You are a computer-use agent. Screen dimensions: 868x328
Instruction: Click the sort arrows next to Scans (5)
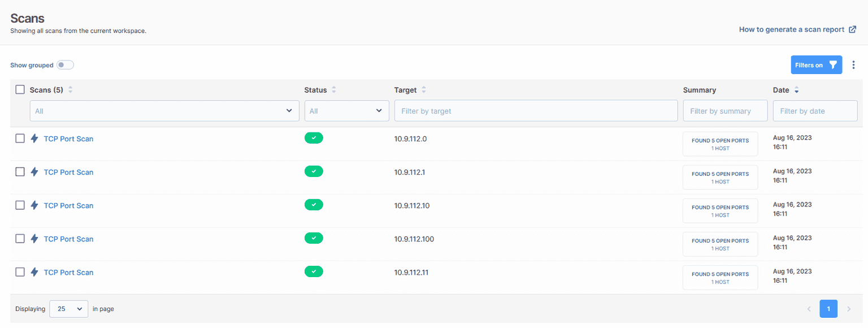71,90
